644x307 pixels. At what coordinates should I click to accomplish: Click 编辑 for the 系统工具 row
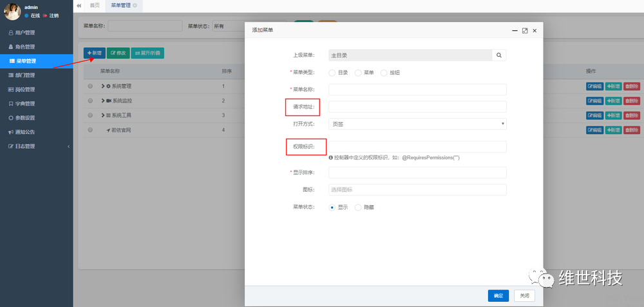594,115
